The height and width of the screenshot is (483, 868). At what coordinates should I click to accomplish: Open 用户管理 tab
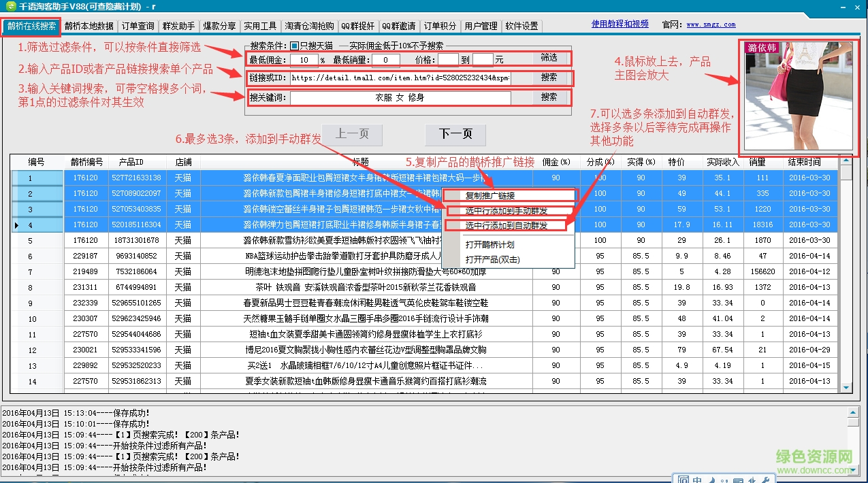click(481, 27)
